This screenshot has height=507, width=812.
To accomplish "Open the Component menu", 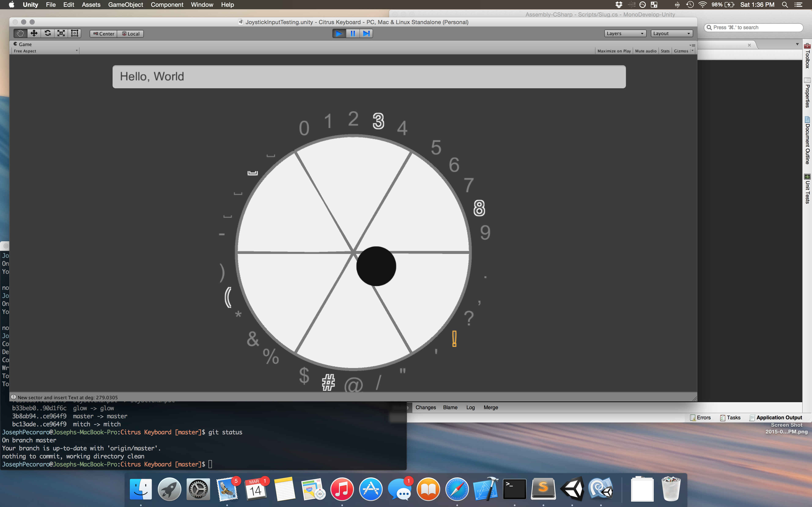I will click(x=167, y=5).
